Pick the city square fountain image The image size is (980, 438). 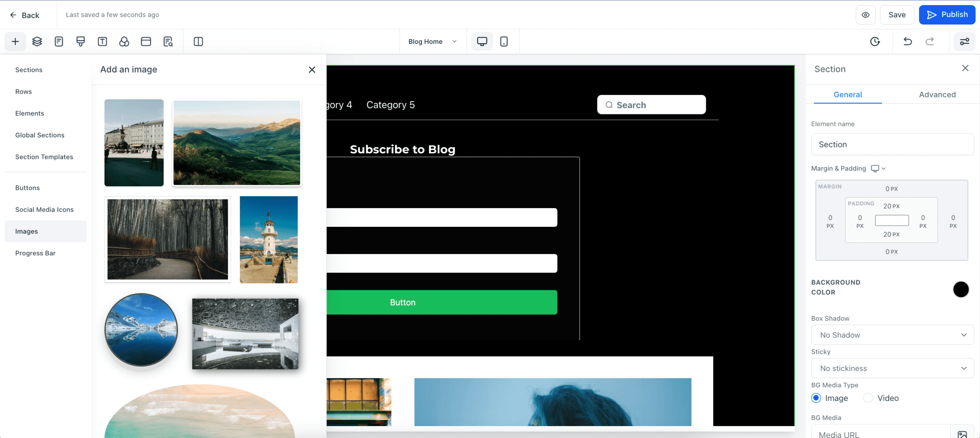click(134, 143)
